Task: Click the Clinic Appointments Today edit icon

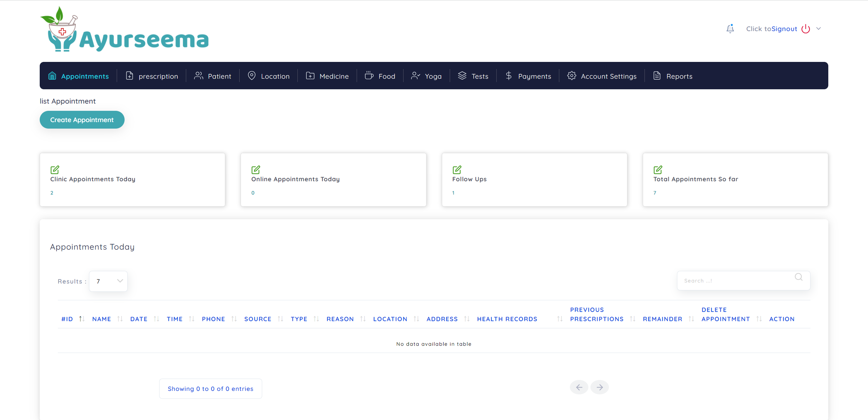Action: 55,170
